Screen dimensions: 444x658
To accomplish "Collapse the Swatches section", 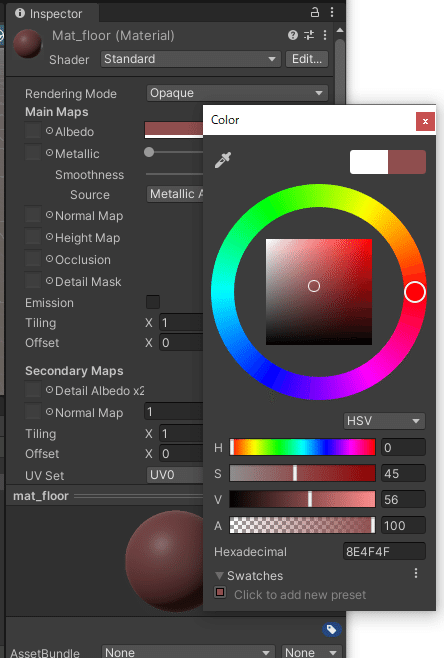I will pyautogui.click(x=219, y=575).
